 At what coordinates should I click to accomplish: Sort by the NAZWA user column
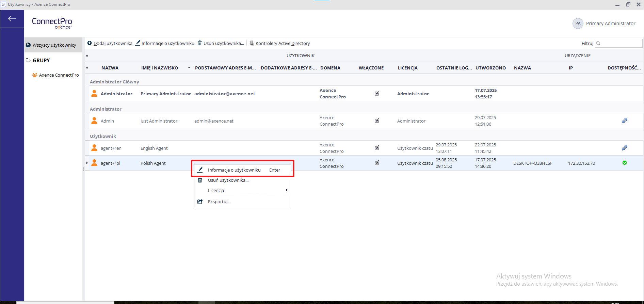[110, 68]
